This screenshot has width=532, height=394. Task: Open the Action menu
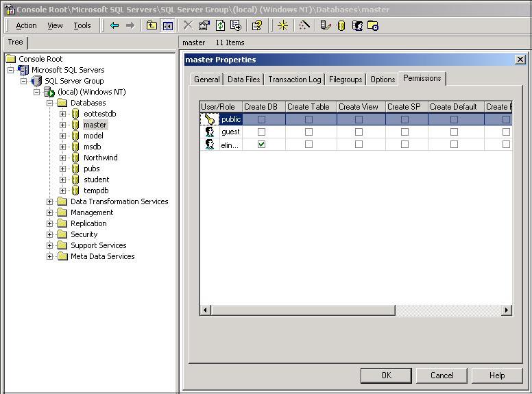26,25
